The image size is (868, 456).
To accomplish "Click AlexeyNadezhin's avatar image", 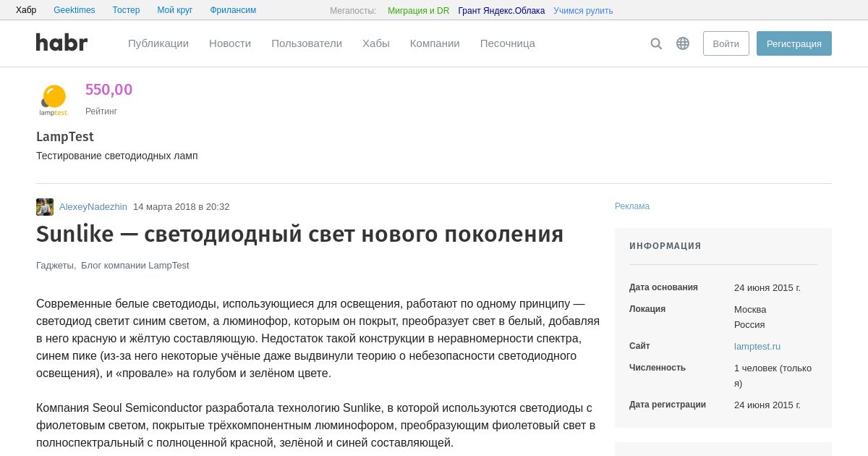I will [45, 207].
